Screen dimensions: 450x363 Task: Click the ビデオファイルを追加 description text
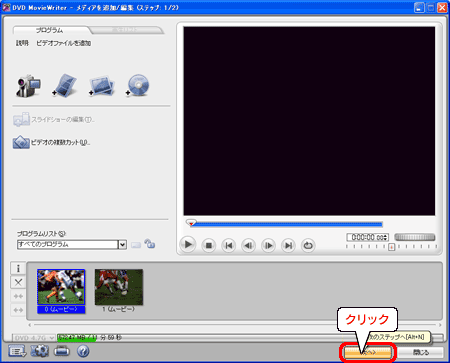[63, 43]
